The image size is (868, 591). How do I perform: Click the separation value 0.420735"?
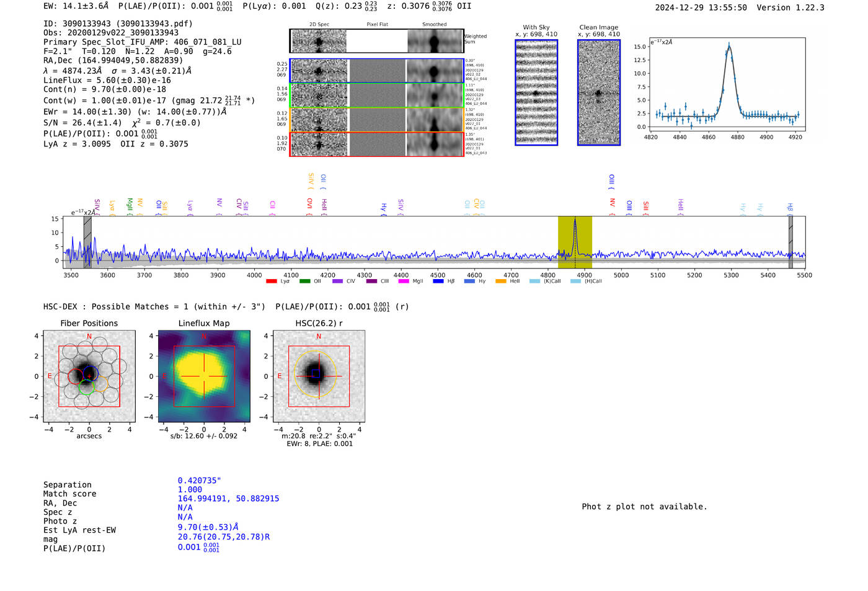click(200, 481)
